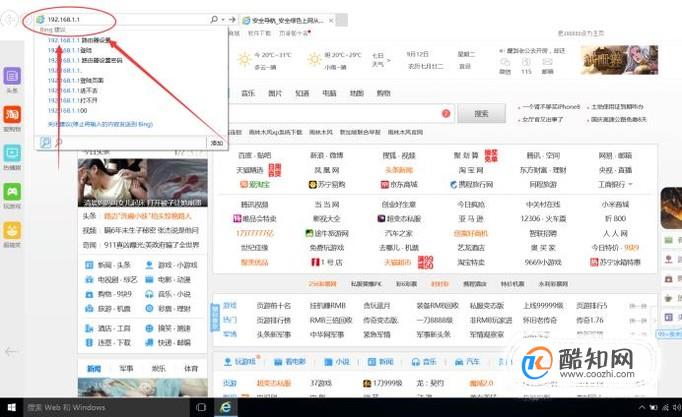
Task: Open address bar search dropdown arrow
Action: 223,20
